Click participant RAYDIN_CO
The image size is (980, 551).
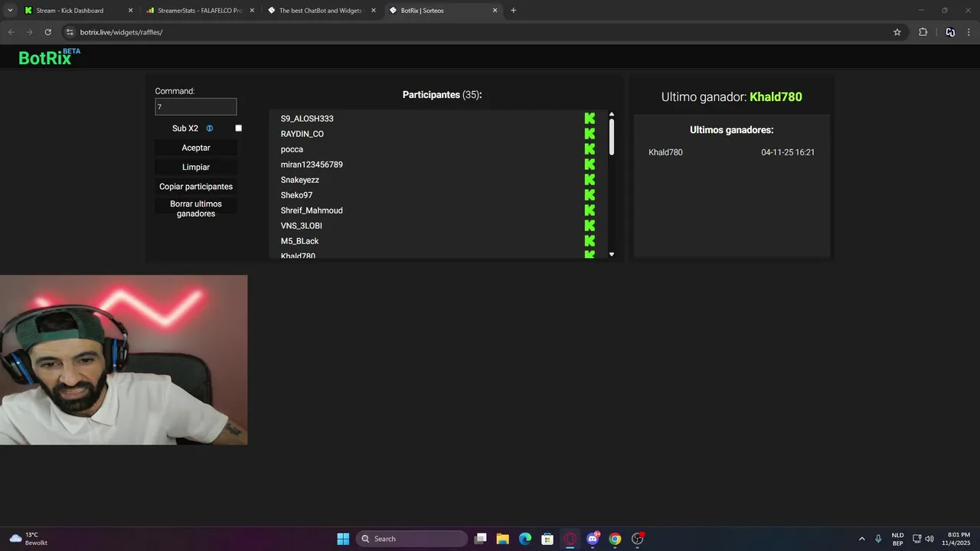302,134
